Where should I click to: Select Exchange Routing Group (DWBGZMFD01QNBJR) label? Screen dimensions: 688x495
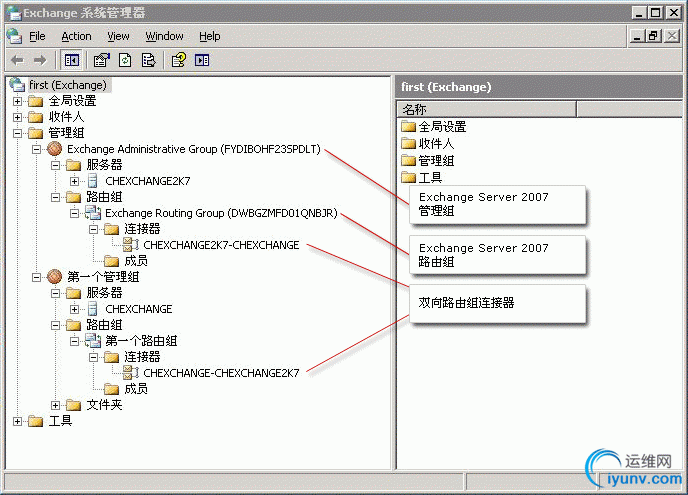point(222,213)
